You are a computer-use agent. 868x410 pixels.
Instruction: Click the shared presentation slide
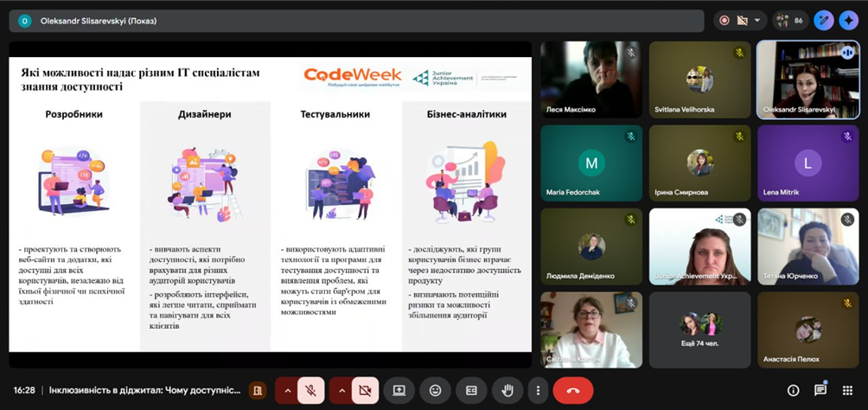270,197
